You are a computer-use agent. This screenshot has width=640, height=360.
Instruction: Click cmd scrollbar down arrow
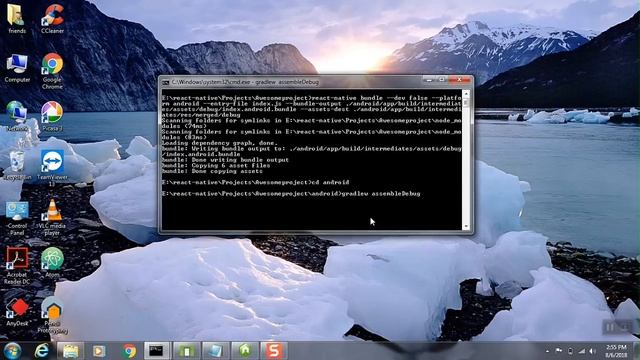[466, 226]
